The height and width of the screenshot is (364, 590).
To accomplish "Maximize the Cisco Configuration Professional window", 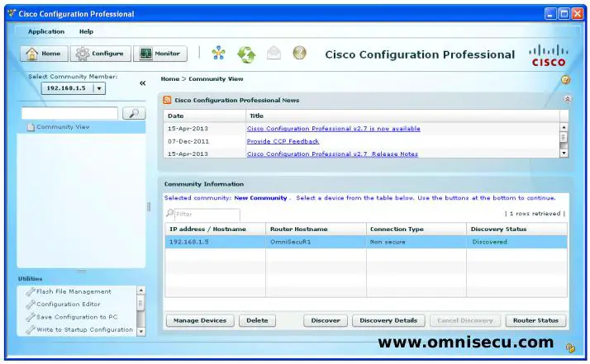I will 564,14.
